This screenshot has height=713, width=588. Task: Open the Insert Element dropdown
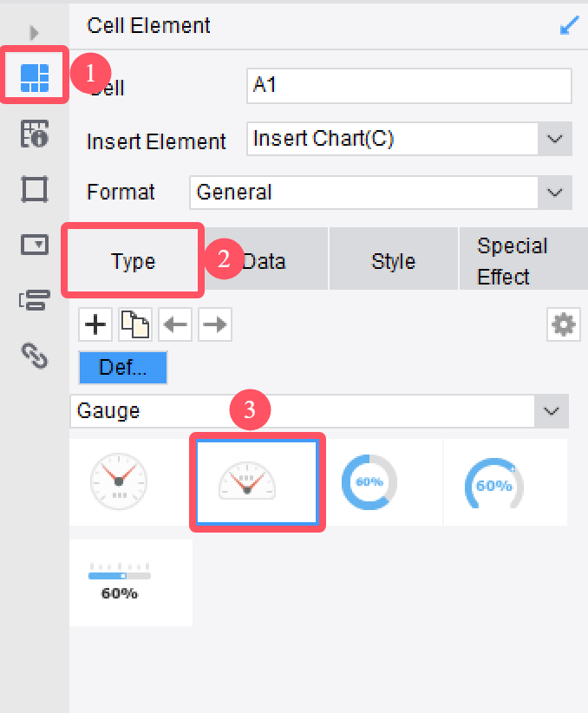555,139
